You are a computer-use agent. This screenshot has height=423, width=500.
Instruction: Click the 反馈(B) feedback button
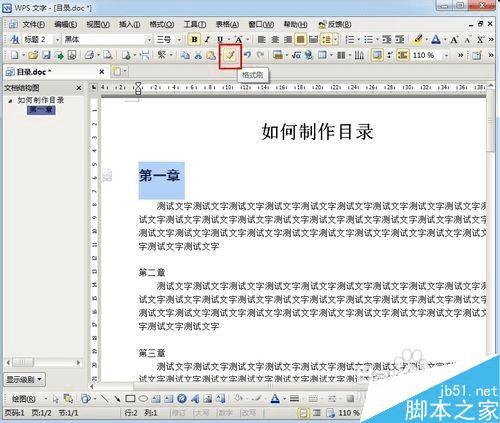click(x=334, y=24)
